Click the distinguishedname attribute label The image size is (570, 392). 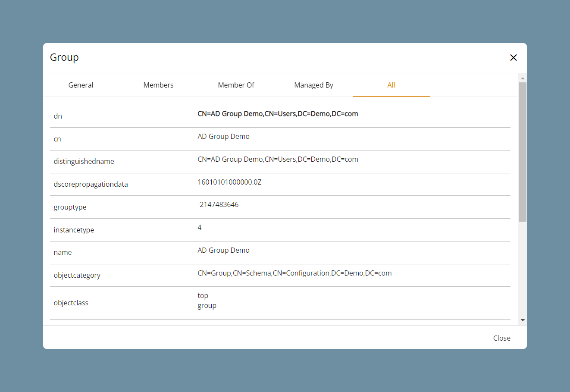coord(84,161)
